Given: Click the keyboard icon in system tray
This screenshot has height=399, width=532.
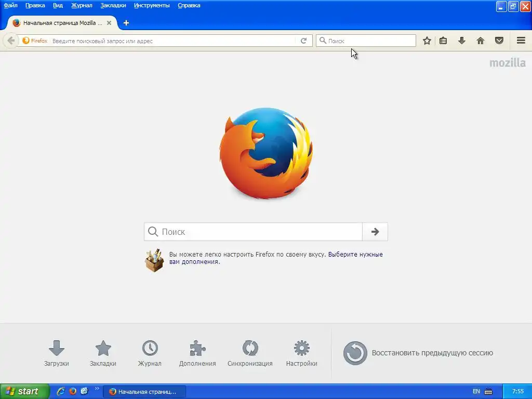Looking at the screenshot, I should coord(488,392).
